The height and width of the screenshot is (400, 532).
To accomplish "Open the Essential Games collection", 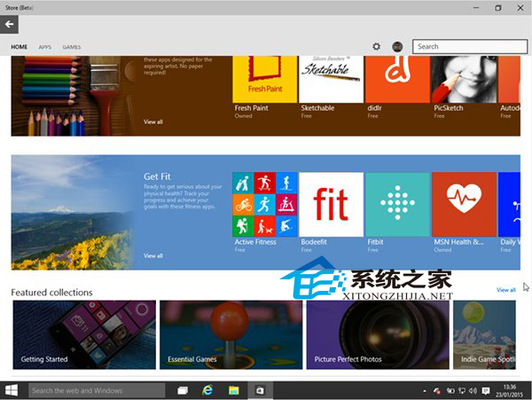I will tap(231, 334).
